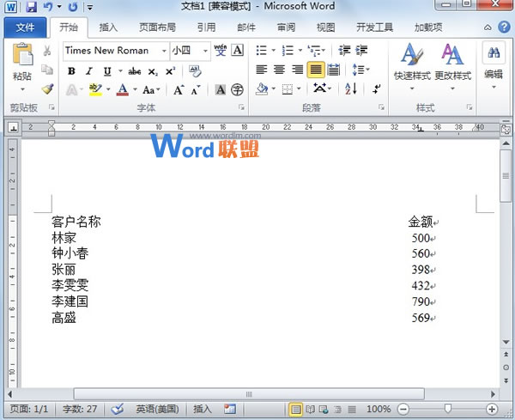Align text right
The height and width of the screenshot is (420, 515).
[298, 70]
